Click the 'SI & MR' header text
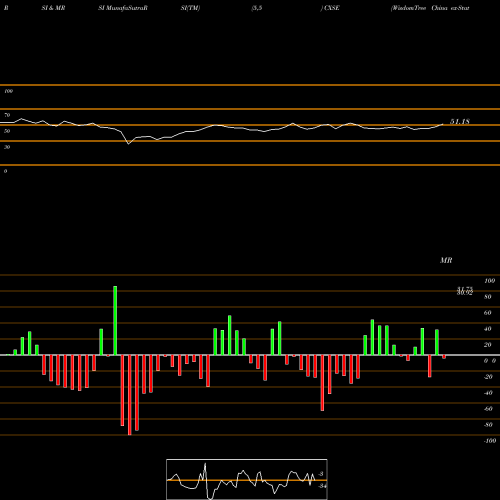This screenshot has height=500, width=500. pyautogui.click(x=53, y=8)
